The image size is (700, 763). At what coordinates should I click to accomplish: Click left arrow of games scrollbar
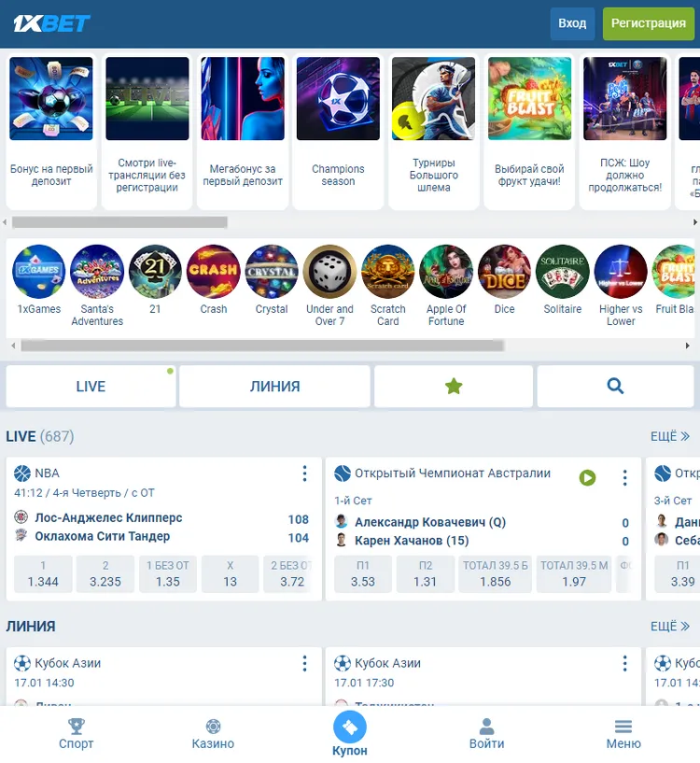13,346
